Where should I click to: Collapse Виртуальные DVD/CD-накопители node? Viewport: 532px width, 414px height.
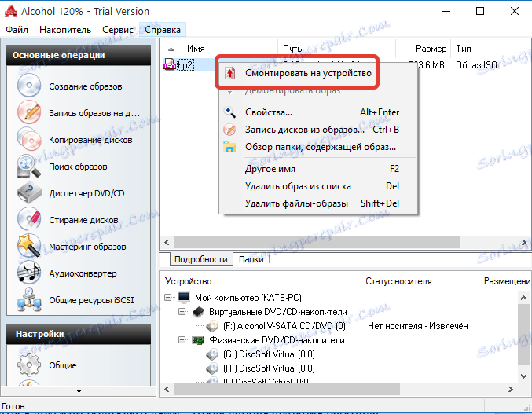182,311
